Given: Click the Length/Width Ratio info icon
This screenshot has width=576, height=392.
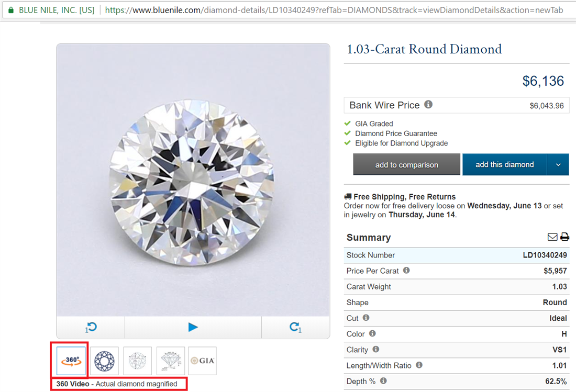Looking at the screenshot, I should click(x=419, y=365).
